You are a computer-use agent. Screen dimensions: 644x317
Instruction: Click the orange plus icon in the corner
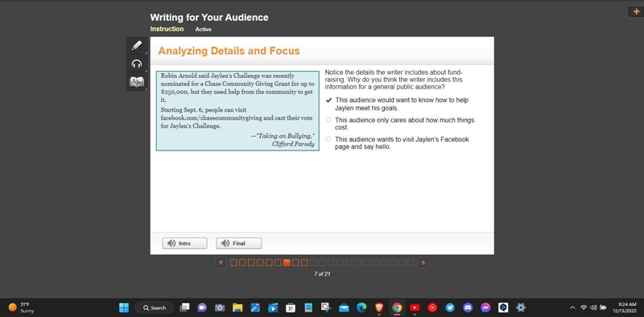(636, 11)
